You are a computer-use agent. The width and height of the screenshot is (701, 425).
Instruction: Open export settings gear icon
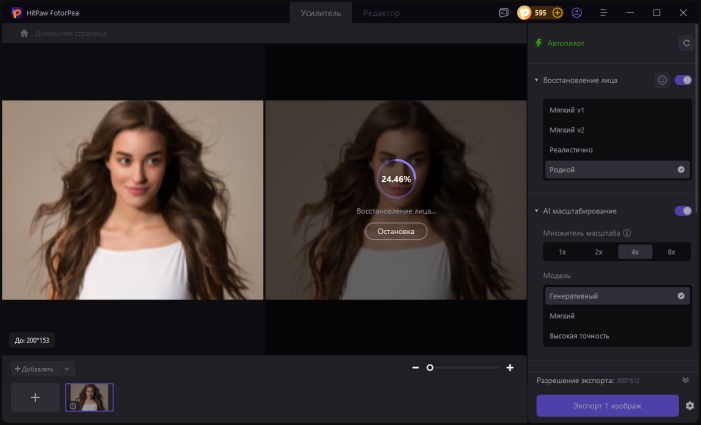point(689,406)
